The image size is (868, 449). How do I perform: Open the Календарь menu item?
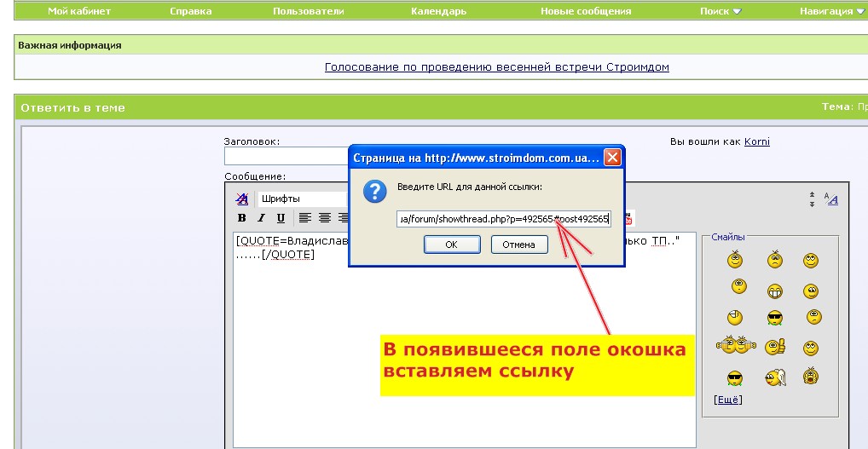438,11
